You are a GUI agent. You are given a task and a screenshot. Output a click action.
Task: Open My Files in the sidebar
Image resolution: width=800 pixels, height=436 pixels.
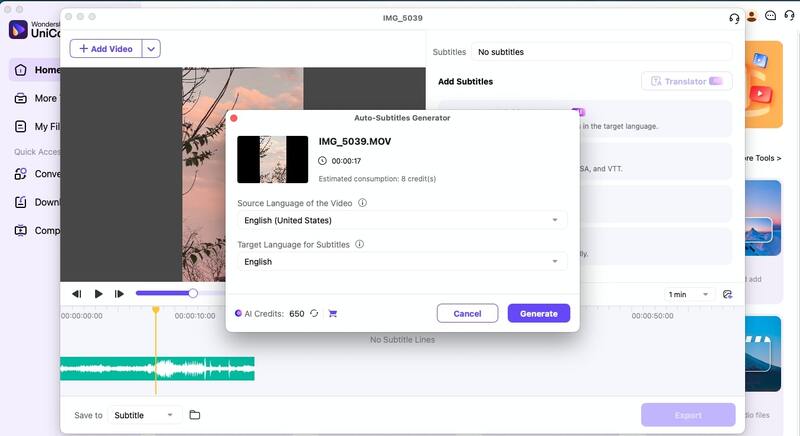(35, 126)
